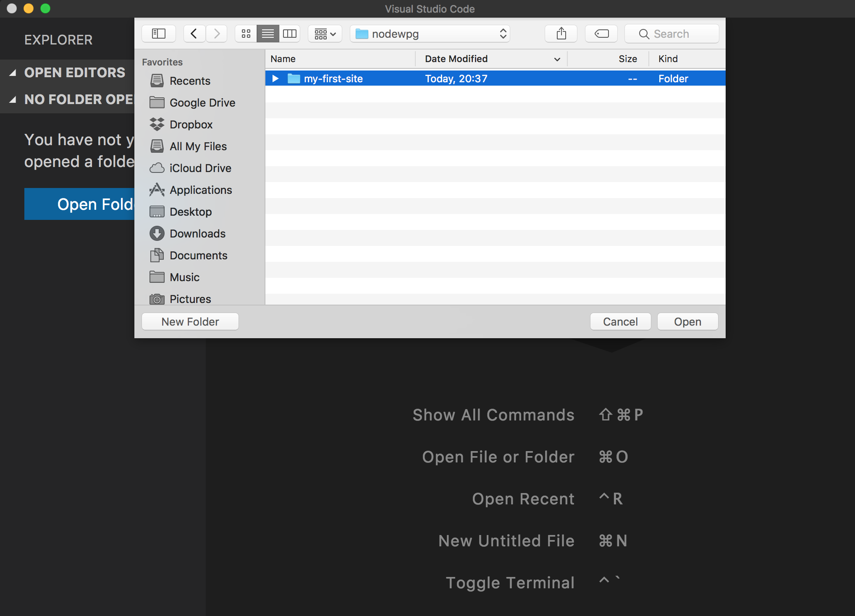Click the Open button in dialog
Screen dimensions: 855x616
[x=687, y=321]
